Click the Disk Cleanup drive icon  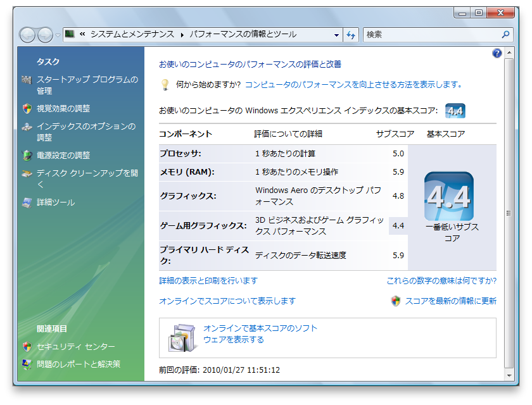(x=27, y=173)
